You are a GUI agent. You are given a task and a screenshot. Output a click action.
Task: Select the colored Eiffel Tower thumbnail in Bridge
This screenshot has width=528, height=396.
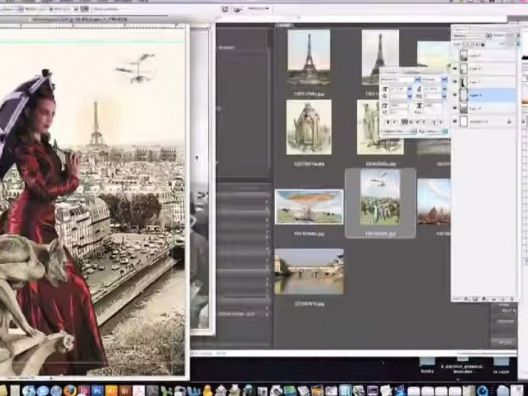tap(309, 56)
